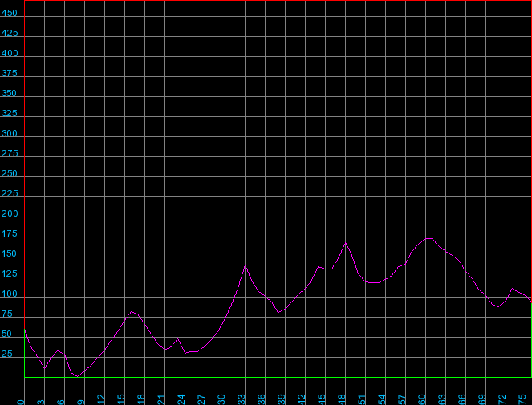This screenshot has width=532, height=405.
Task: Select the 225 vertical axis label
Action: [10, 193]
